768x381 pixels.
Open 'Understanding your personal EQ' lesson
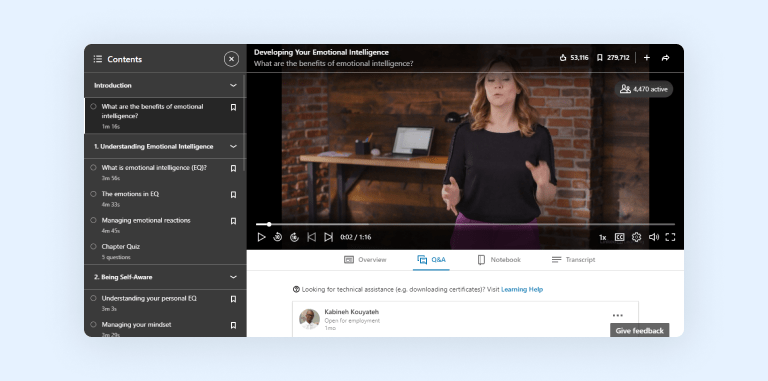149,298
